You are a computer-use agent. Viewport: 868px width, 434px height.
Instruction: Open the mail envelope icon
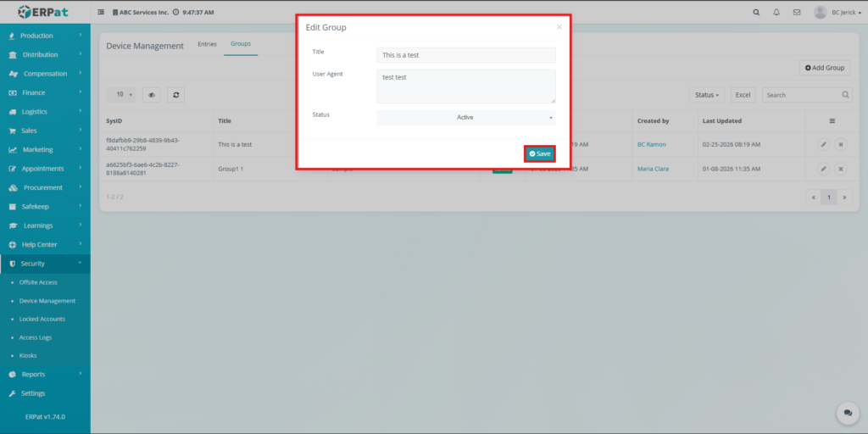[x=796, y=13]
